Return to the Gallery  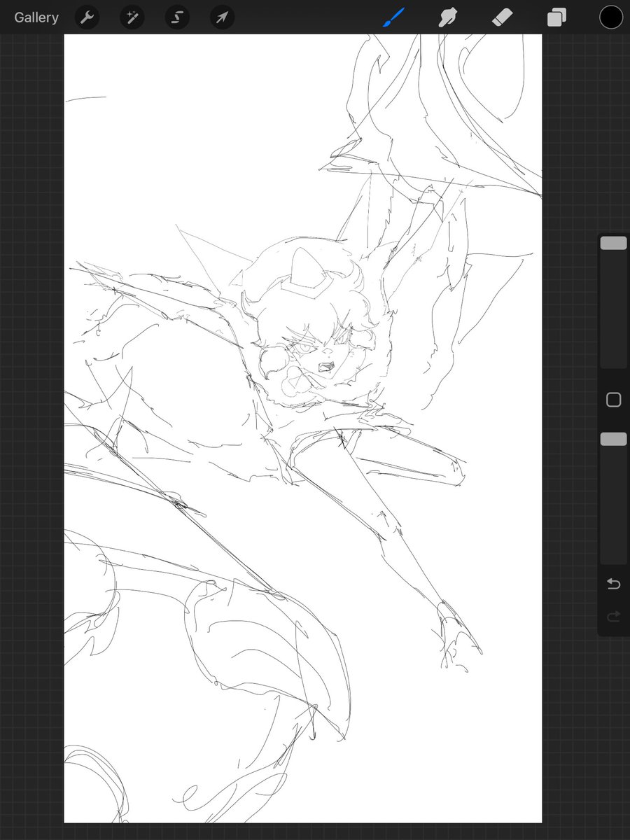pyautogui.click(x=36, y=17)
